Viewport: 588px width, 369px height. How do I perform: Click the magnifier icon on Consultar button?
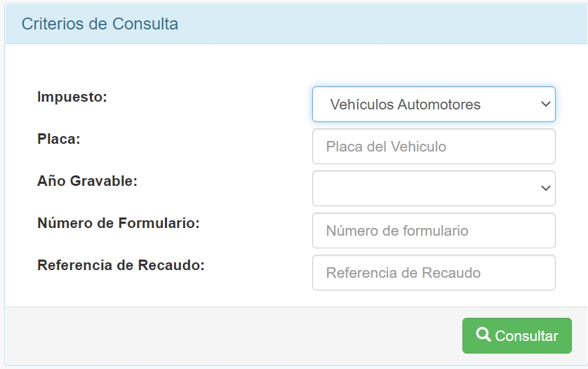[x=483, y=335]
